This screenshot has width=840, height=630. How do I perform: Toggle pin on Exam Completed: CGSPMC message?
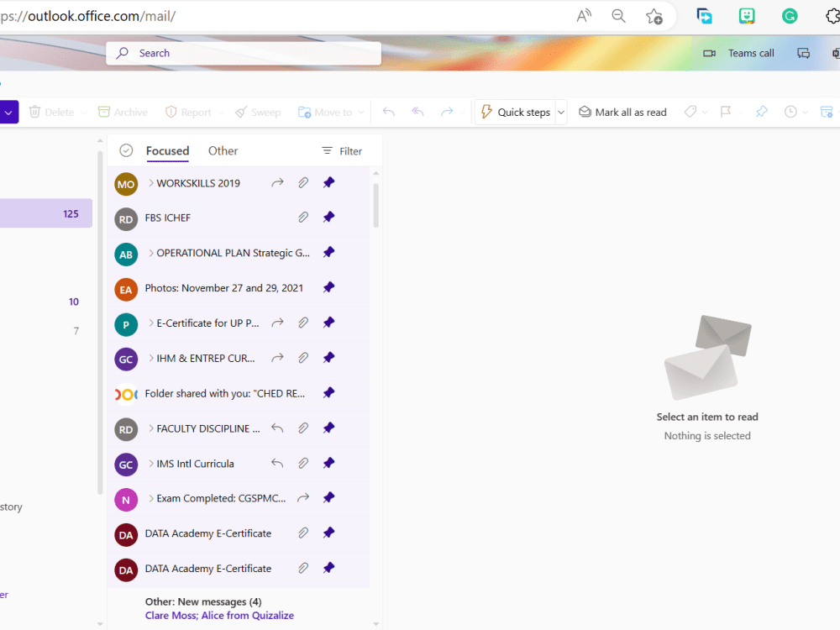coord(329,497)
